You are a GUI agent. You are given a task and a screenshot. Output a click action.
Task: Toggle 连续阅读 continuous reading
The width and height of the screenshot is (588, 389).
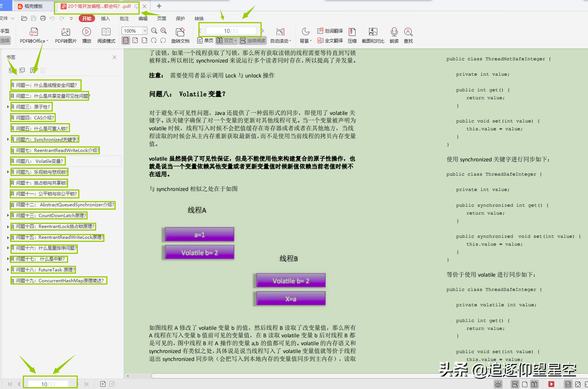click(253, 40)
